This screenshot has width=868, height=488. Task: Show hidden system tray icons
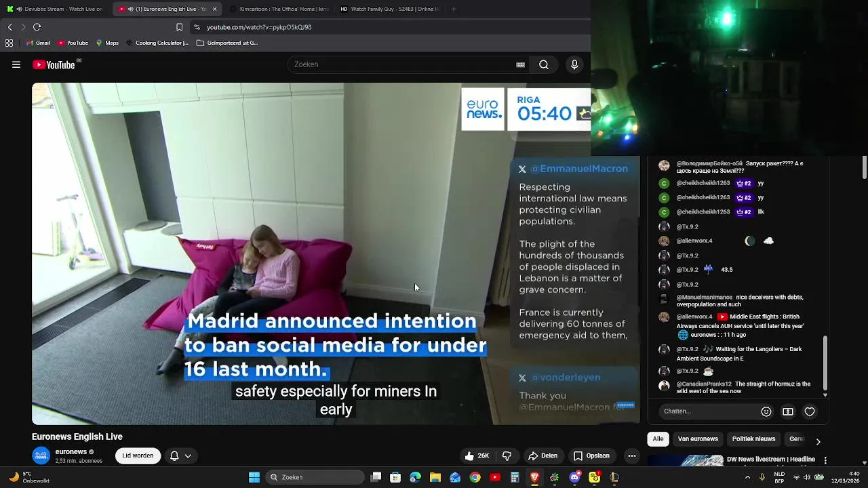pos(748,477)
